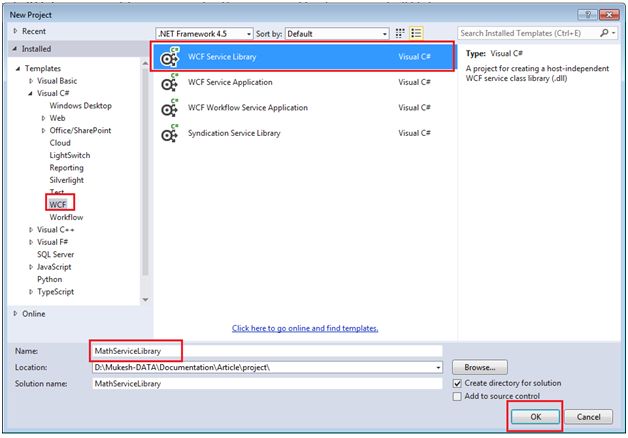Expand the Visual C++ node arrow
This screenshot has height=438, width=628.
click(x=31, y=230)
